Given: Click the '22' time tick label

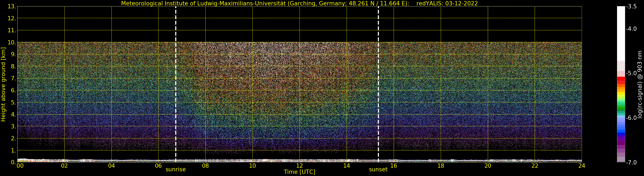Looking at the screenshot, I should click(535, 166).
